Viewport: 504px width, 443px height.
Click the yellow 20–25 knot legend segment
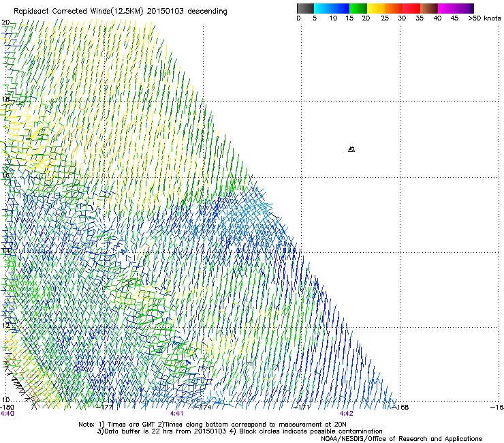[x=376, y=8]
